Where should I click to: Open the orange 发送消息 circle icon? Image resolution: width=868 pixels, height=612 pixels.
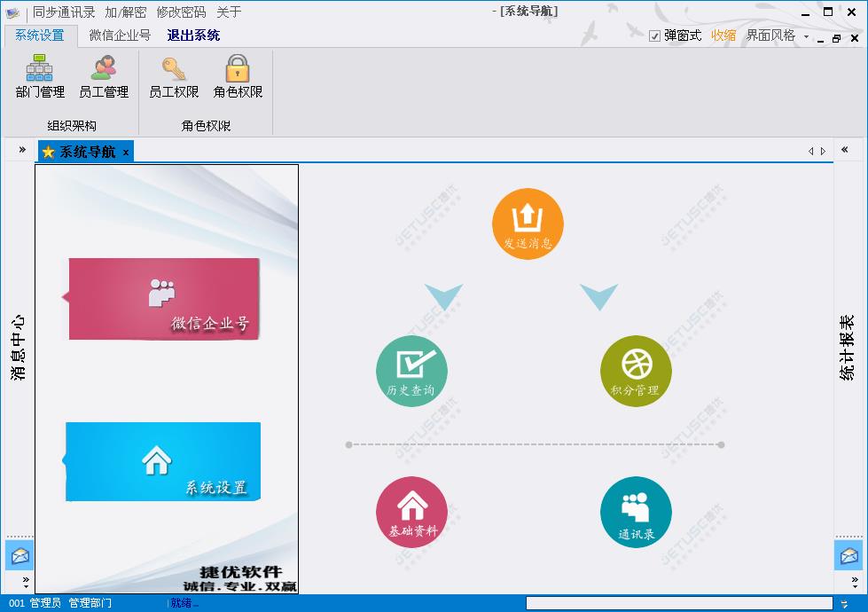coord(528,224)
